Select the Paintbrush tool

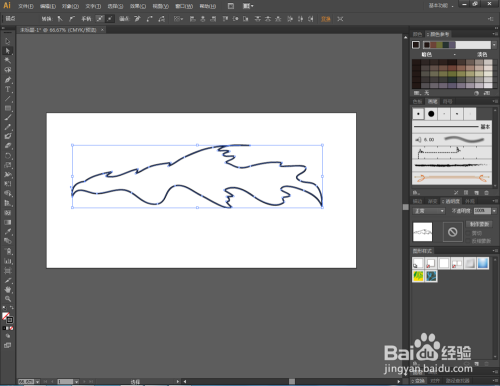[8, 118]
